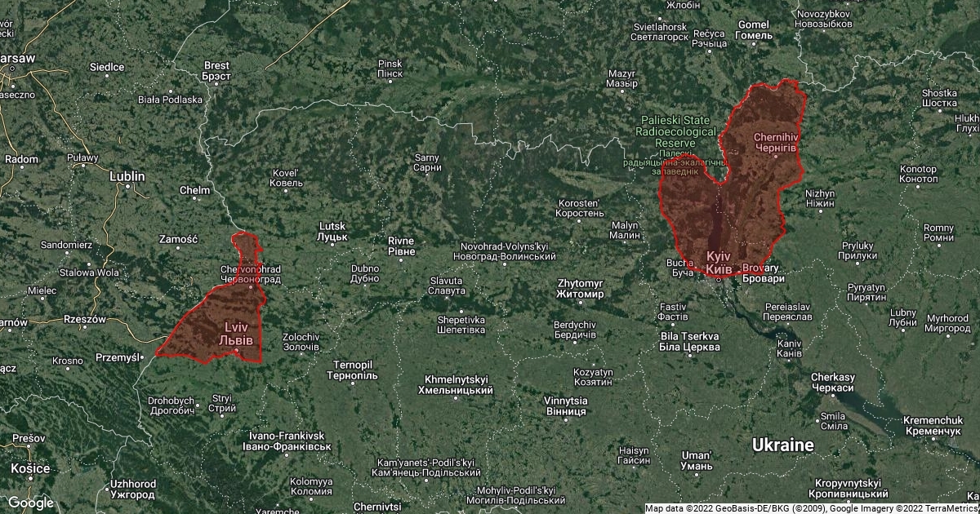The width and height of the screenshot is (980, 514).
Task: Click the Sarny town label
Action: tap(427, 162)
